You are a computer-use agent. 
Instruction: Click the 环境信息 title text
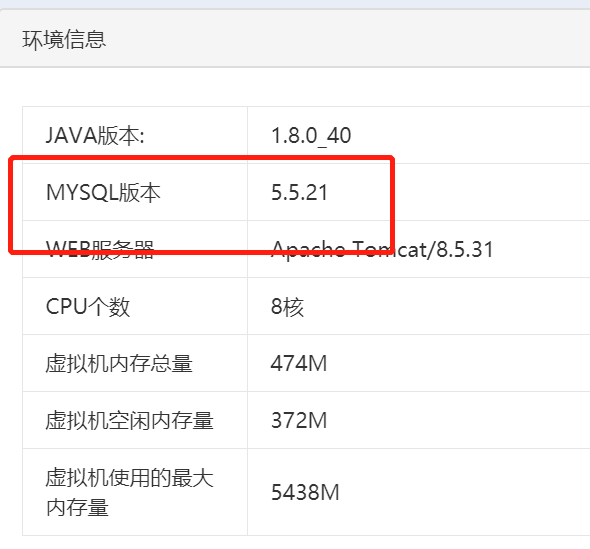coord(64,40)
